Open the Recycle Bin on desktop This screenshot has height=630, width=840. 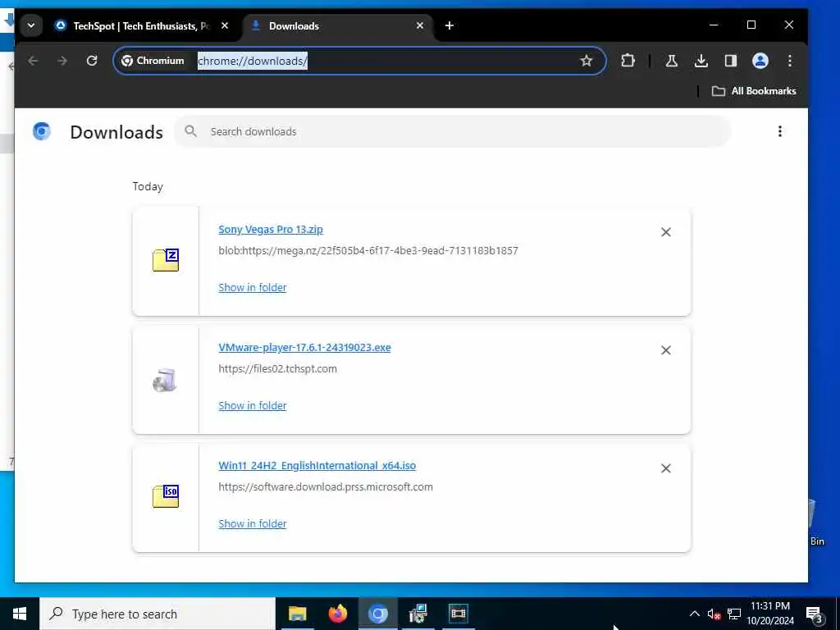point(817,523)
